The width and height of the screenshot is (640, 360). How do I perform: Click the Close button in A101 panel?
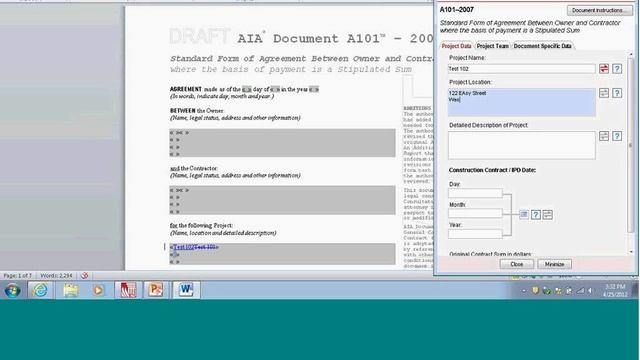coord(516,264)
